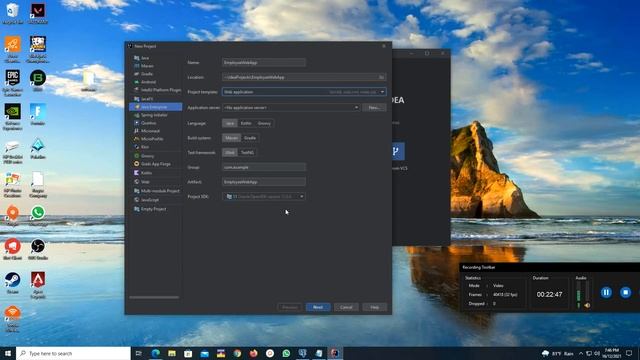Viewport: 640px width, 360px height.
Task: Choose Java as the language
Action: 230,123
